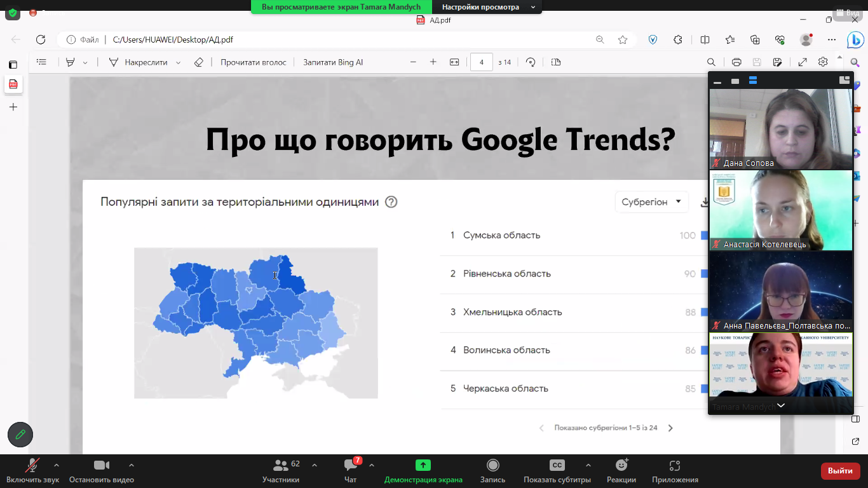Select the Накреслити draw tool
The image size is (868, 488).
tap(139, 62)
